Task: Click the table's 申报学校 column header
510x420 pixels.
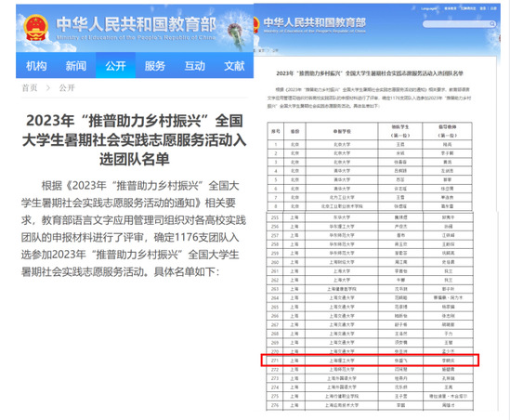Action: point(342,131)
